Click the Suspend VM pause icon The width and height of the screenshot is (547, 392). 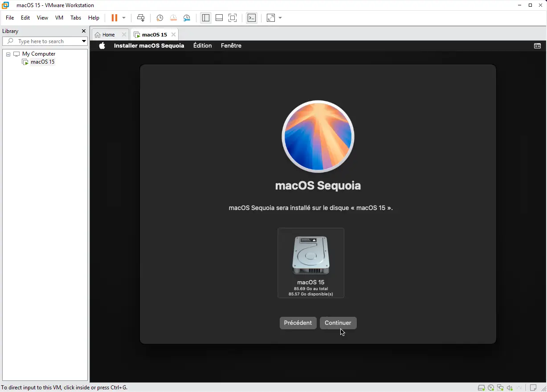pyautogui.click(x=114, y=18)
